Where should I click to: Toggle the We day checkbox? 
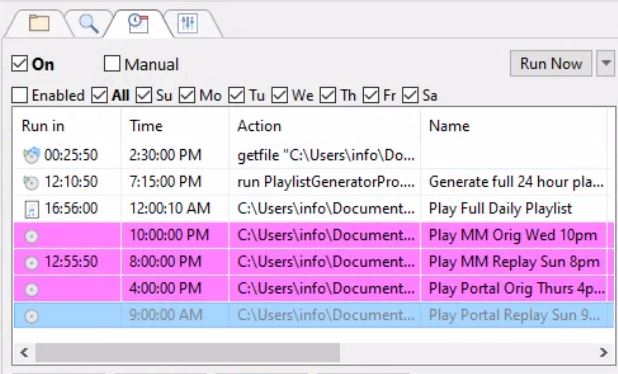pos(279,95)
